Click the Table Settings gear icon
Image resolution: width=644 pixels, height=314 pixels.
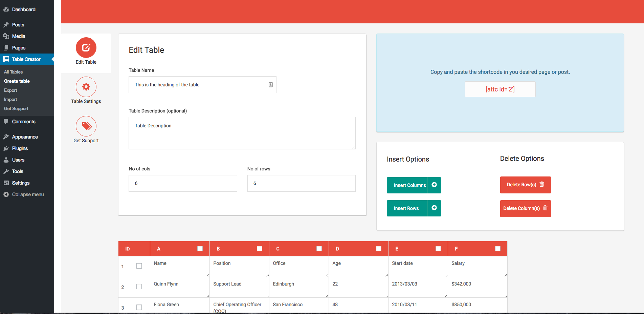86,87
